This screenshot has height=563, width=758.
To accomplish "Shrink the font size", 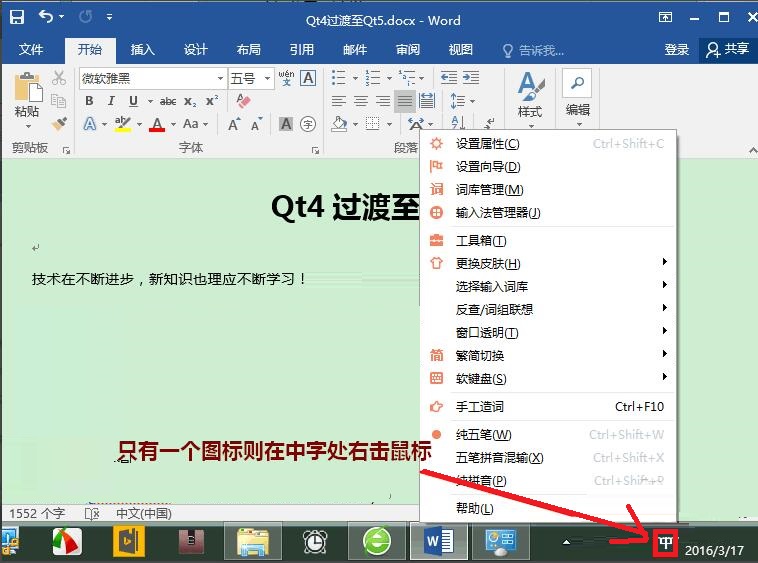I will pyautogui.click(x=256, y=124).
